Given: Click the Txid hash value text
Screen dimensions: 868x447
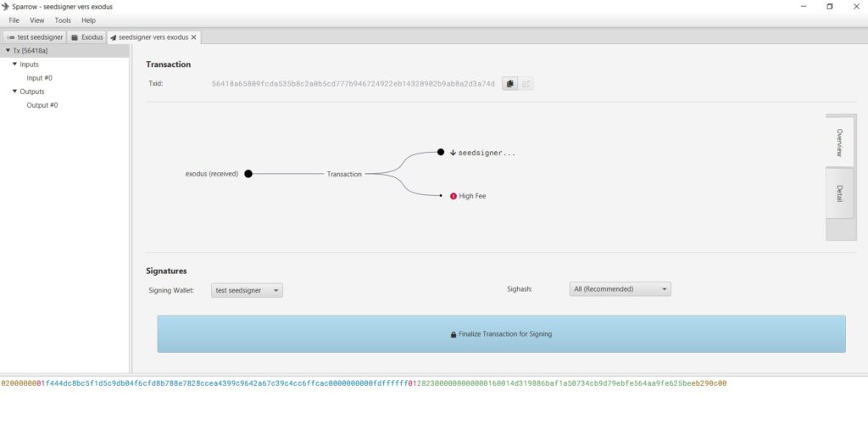Looking at the screenshot, I should click(x=353, y=84).
